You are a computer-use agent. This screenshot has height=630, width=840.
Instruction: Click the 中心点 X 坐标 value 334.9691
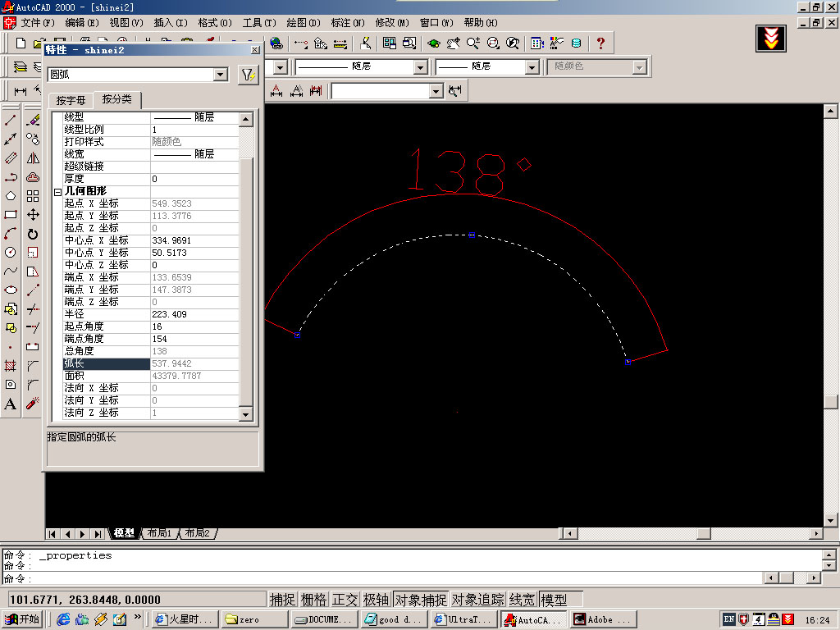pyautogui.click(x=194, y=240)
